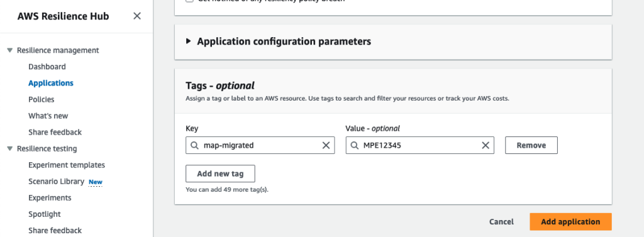The height and width of the screenshot is (237, 644).
Task: Clear the MPE12345 value field
Action: (x=486, y=145)
